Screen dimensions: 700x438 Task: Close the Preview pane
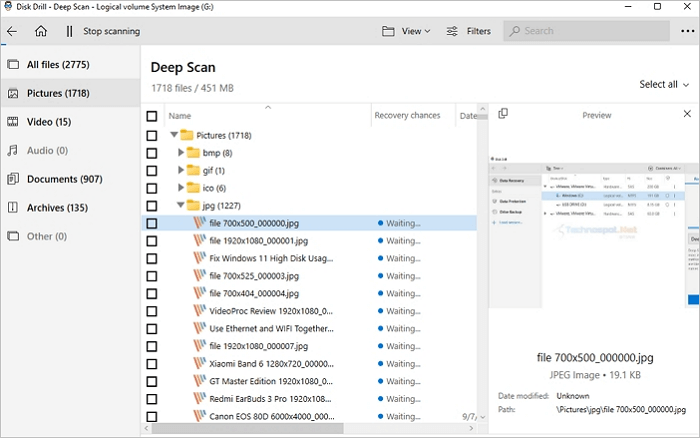(687, 114)
